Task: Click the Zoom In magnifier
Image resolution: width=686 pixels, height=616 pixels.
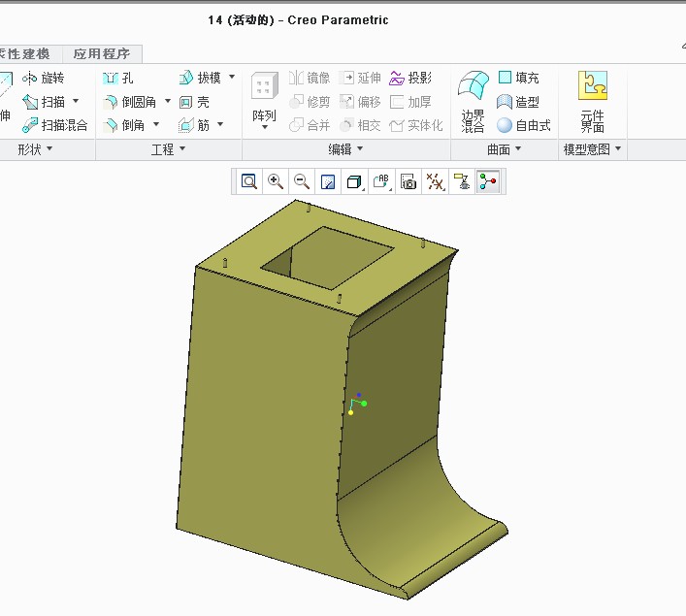Action: pyautogui.click(x=276, y=181)
